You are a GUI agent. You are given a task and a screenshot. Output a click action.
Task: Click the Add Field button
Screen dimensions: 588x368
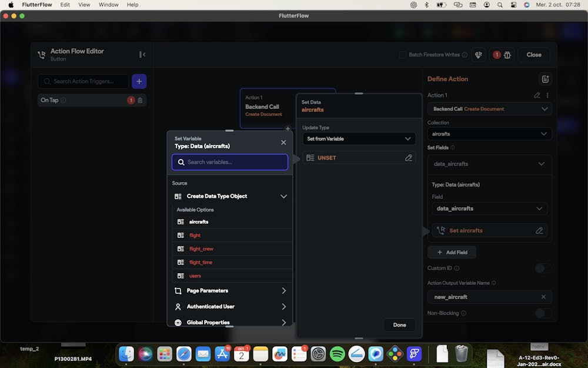point(452,253)
